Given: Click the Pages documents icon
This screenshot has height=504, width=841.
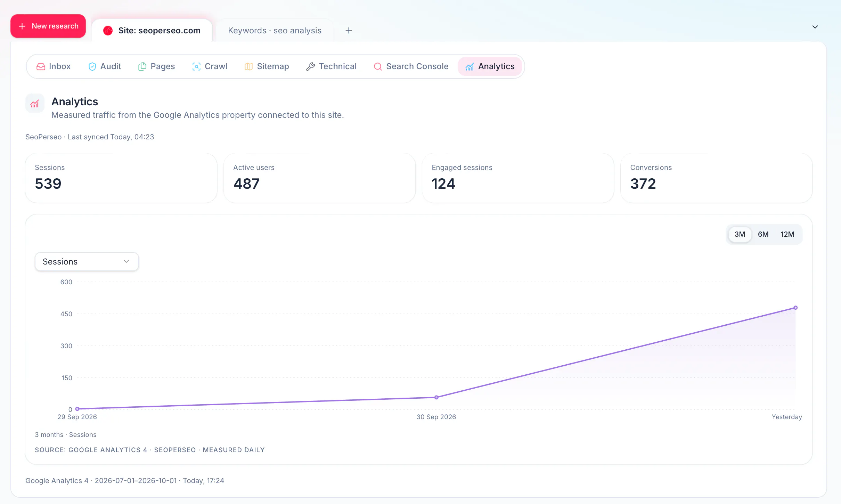Looking at the screenshot, I should tap(142, 66).
